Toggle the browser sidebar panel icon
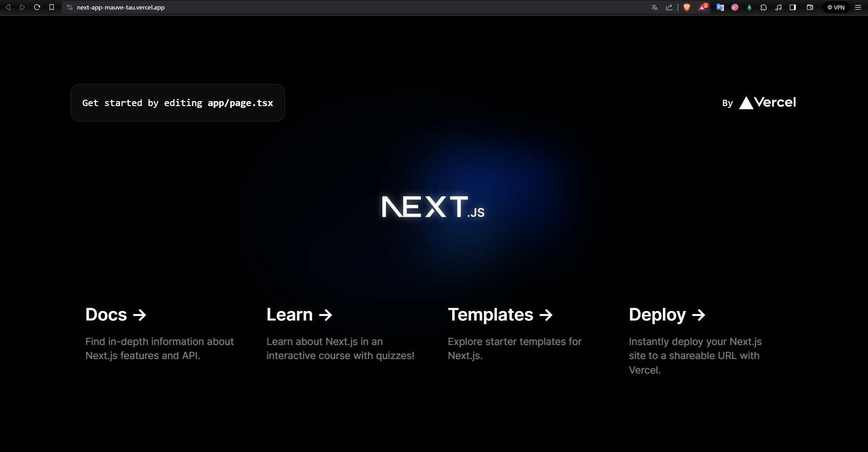Image resolution: width=868 pixels, height=452 pixels. pos(792,7)
